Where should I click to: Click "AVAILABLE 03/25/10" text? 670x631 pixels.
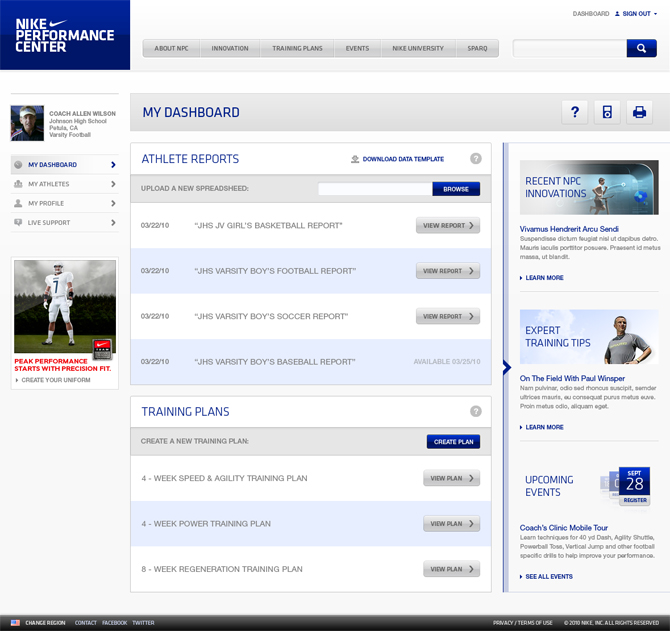tap(447, 361)
